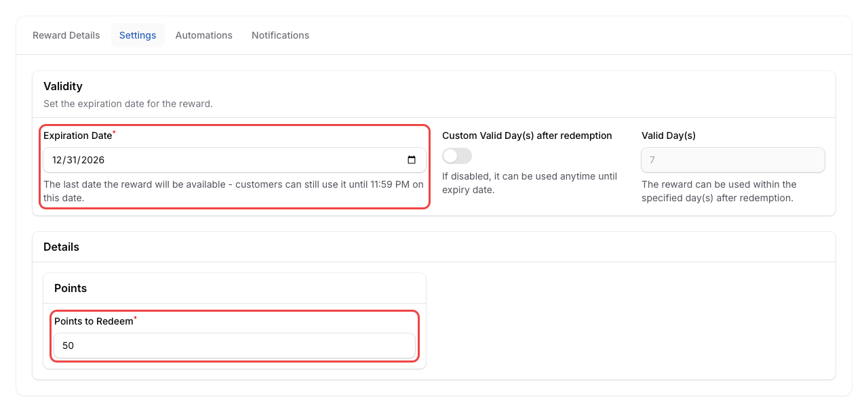Click the Valid Day(s) label text
The width and height of the screenshot is (868, 412).
click(x=669, y=136)
